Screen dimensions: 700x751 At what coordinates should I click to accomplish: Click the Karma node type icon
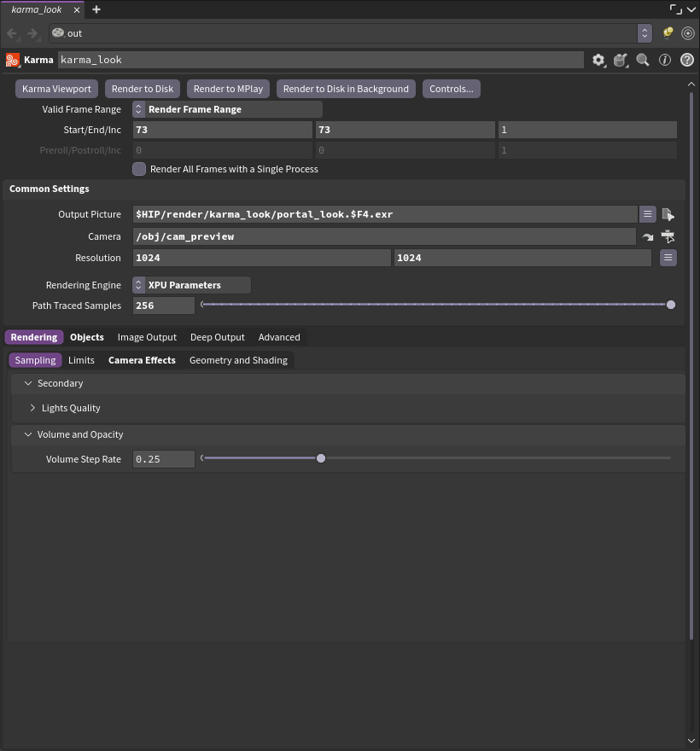coord(13,60)
